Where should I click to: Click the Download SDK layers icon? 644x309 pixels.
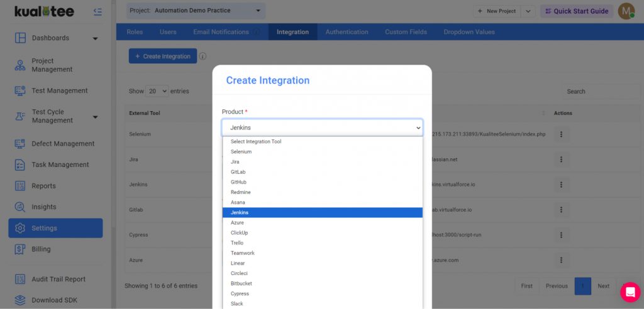[x=20, y=300]
